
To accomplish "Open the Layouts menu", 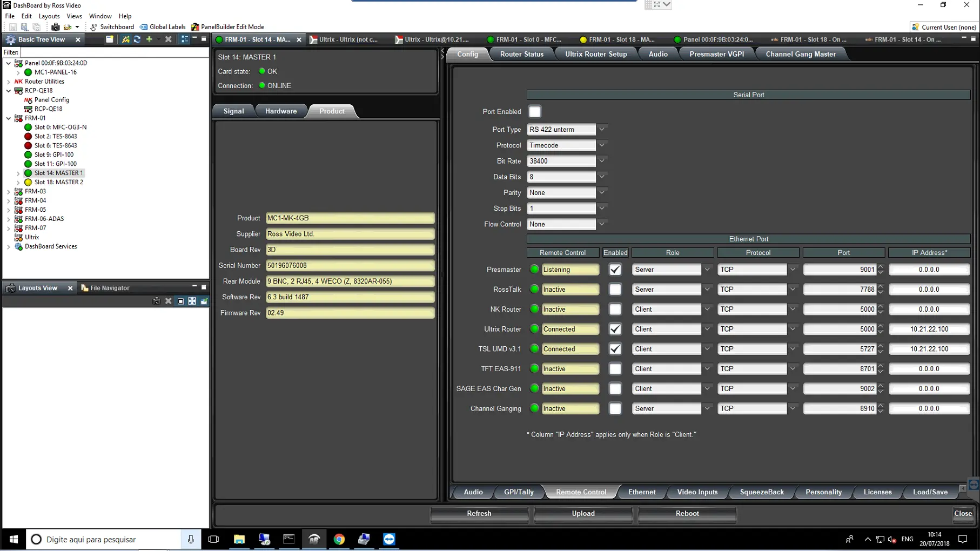I will click(49, 16).
